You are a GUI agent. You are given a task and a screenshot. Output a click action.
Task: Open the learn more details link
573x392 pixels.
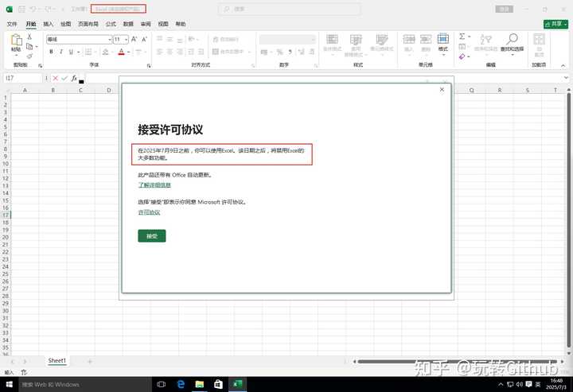pyautogui.click(x=154, y=185)
